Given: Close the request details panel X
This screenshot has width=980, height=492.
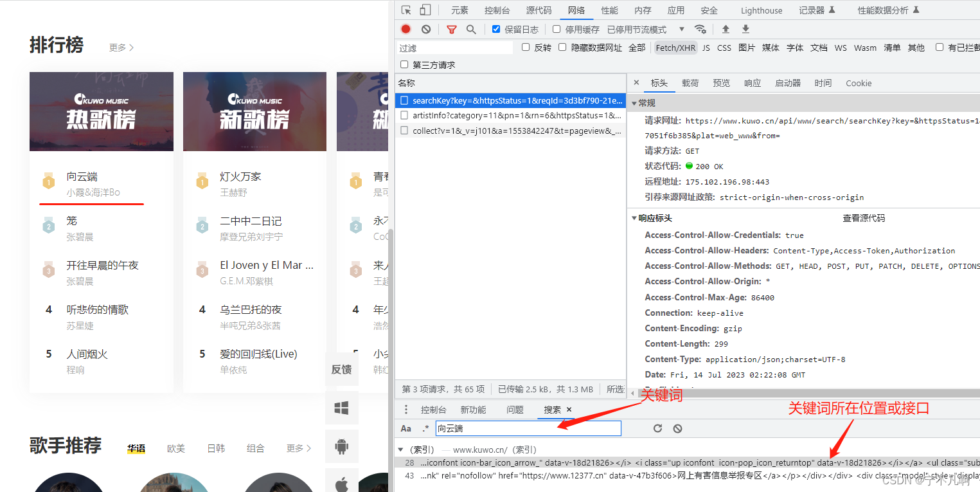Looking at the screenshot, I should click(x=636, y=82).
